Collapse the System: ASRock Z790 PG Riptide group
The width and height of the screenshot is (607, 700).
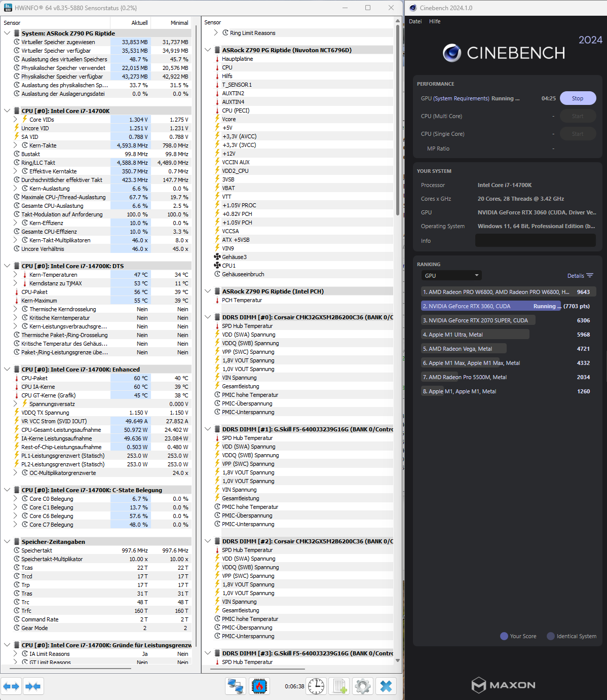coord(7,33)
